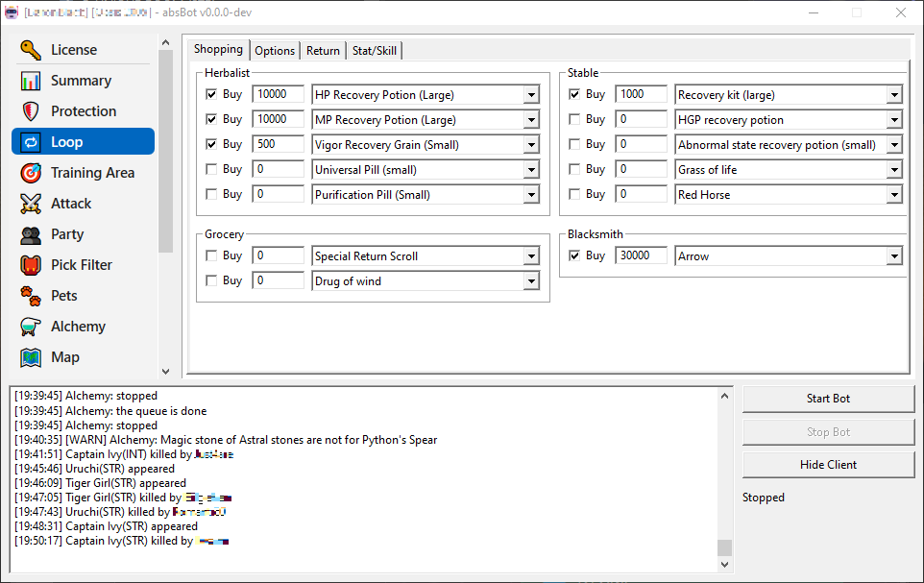Click quantity field for Vigor Recovery Grain

pyautogui.click(x=279, y=144)
